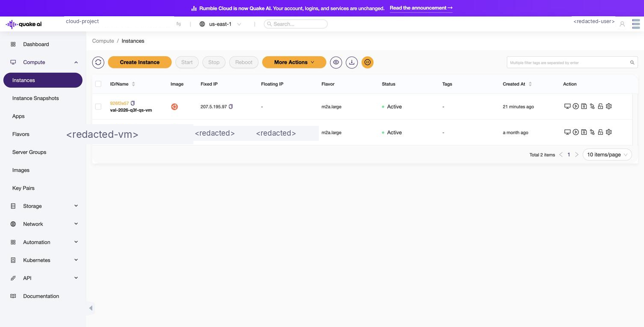Open the More Actions dropdown
644x327 pixels.
click(x=294, y=62)
